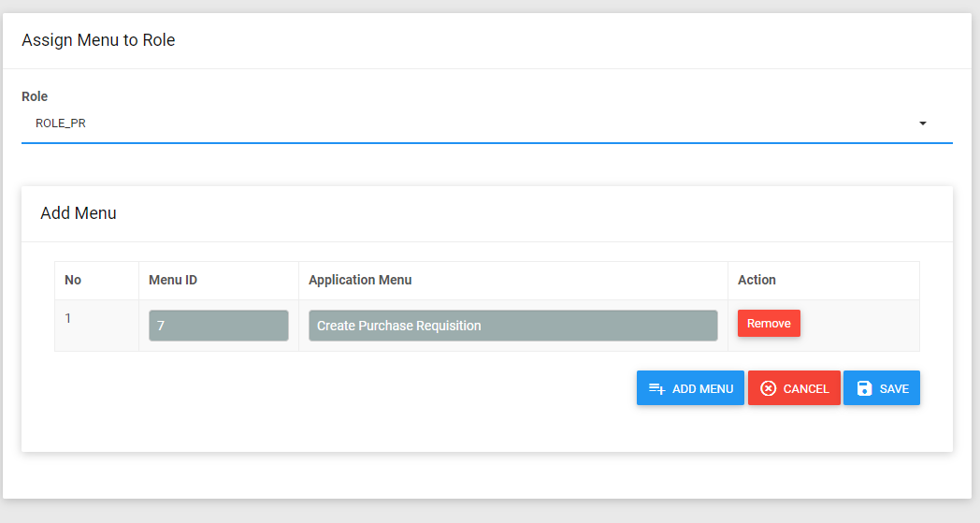Click the playlist-add icon on ADD MENU
Viewport: 980px width, 523px height.
click(x=656, y=388)
